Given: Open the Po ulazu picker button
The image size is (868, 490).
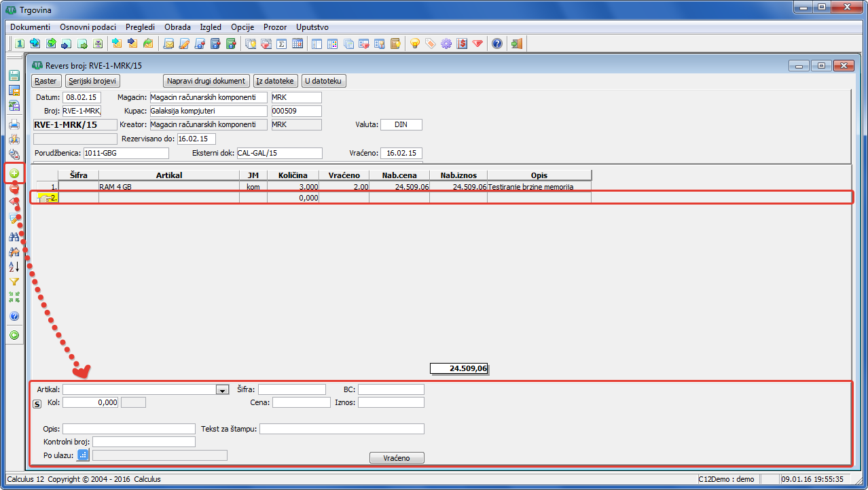Looking at the screenshot, I should click(x=83, y=455).
